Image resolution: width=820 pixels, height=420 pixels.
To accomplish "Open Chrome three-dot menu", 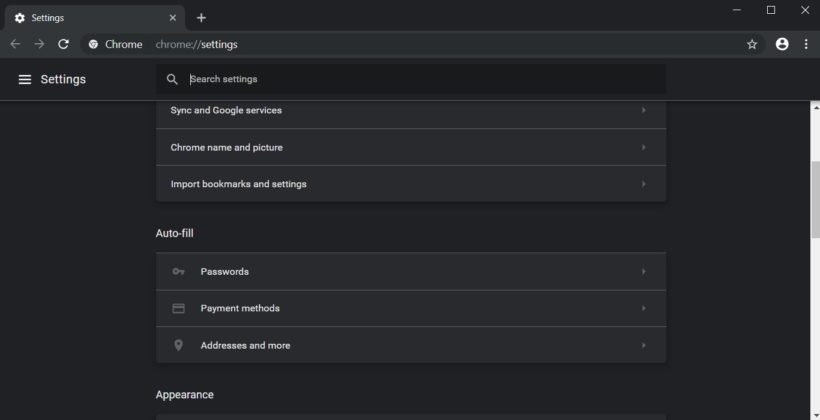I will pos(806,44).
